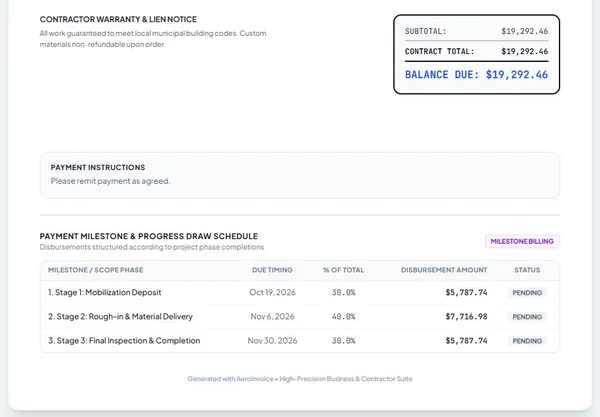This screenshot has width=600, height=417.
Task: Click "CONTRACTOR WARRANTY & LIEN NOTICE" heading
Action: [118, 19]
